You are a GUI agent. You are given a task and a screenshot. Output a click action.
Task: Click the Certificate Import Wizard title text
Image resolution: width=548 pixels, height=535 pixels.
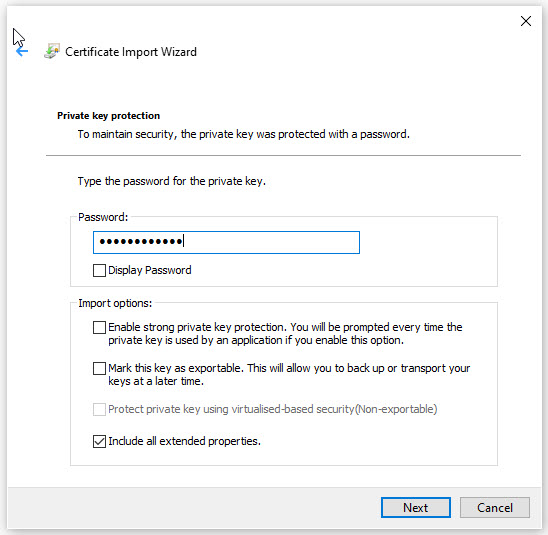tap(131, 52)
